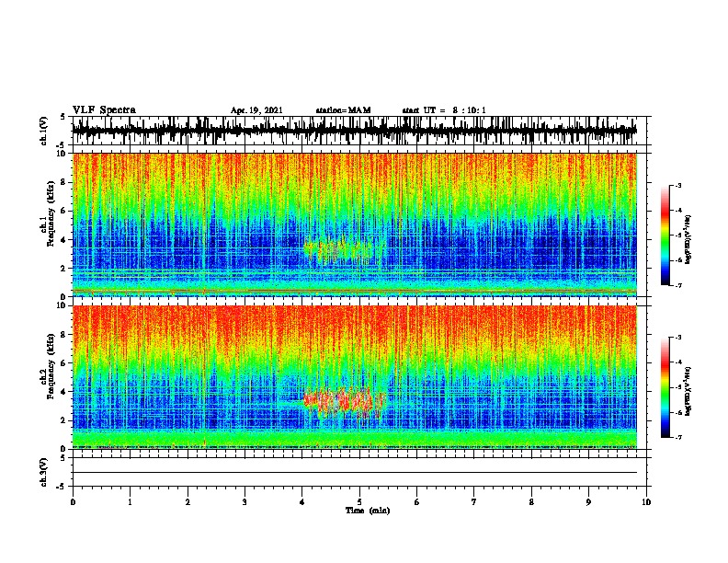Screen dimensions: 728x563
Task: Click the "ch.1(V)" waveform axis label
Action: click(44, 131)
